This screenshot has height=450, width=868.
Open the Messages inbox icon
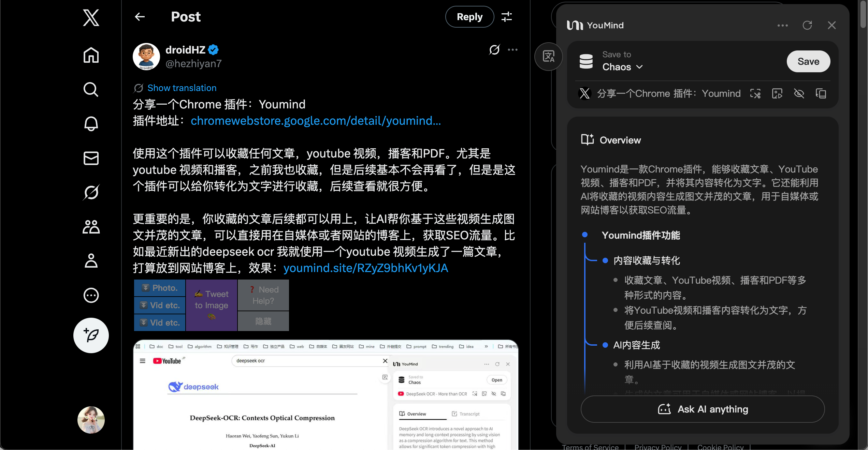[x=91, y=158]
